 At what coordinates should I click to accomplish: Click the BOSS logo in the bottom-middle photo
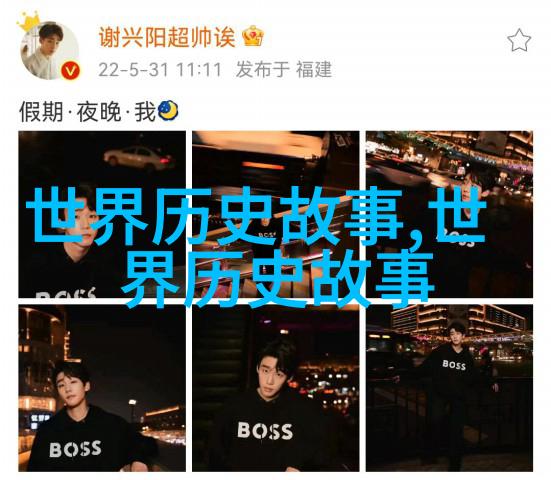pyautogui.click(x=265, y=430)
